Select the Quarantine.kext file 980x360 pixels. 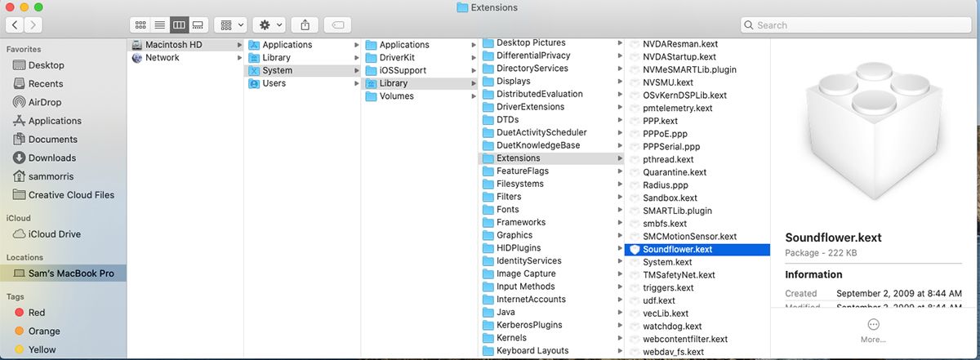click(x=698, y=172)
